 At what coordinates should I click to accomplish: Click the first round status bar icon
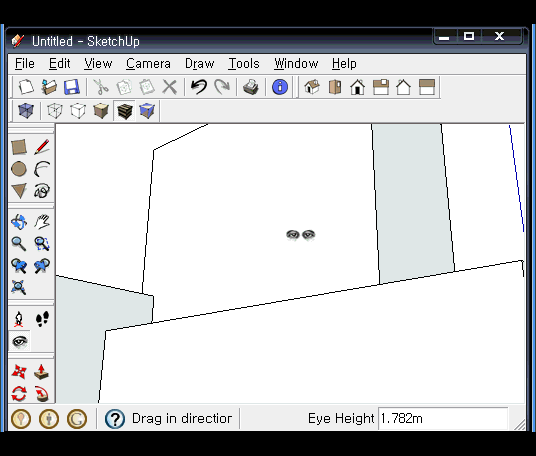(x=21, y=419)
